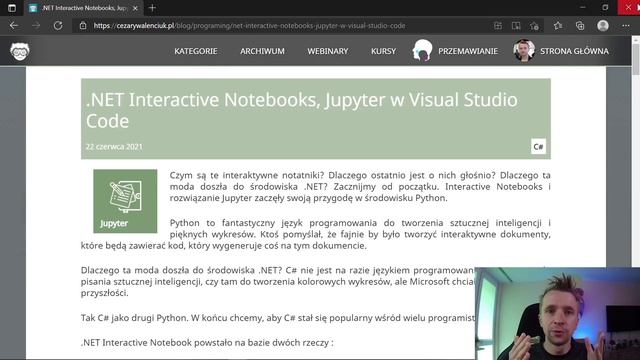
Task: Open browser Collections
Action: tap(580, 25)
